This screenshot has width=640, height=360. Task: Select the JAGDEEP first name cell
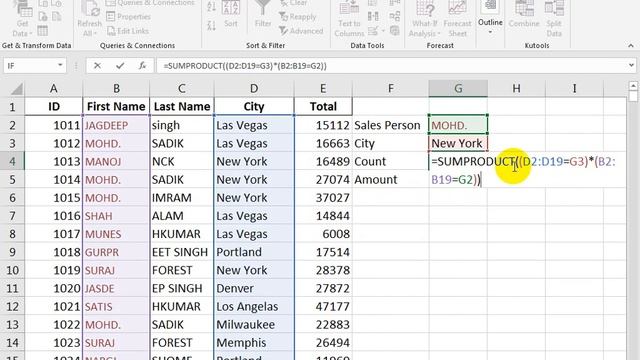[116, 125]
